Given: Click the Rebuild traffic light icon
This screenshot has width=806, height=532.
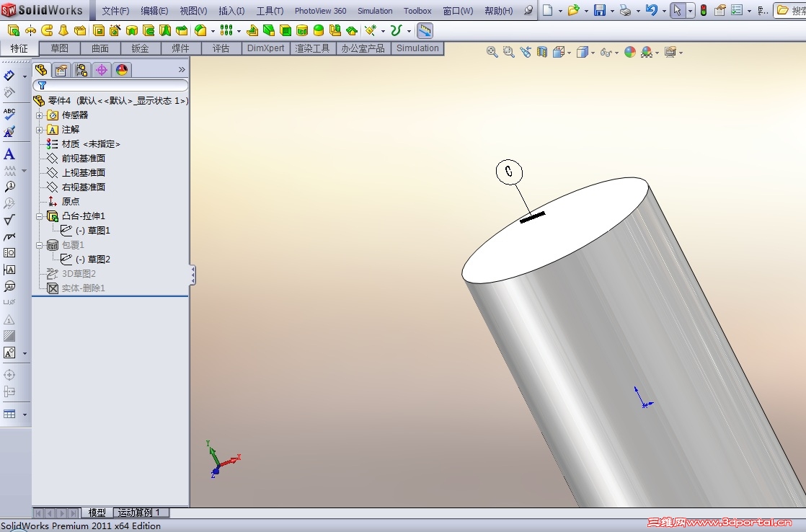Looking at the screenshot, I should pyautogui.click(x=704, y=10).
